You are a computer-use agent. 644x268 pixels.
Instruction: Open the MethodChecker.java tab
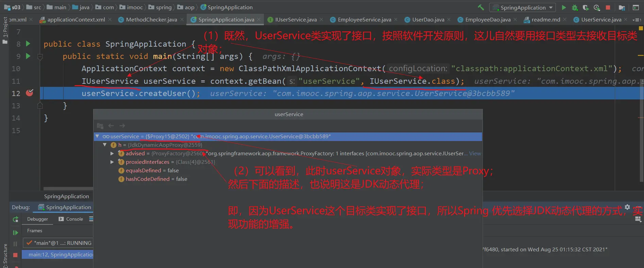pos(151,20)
